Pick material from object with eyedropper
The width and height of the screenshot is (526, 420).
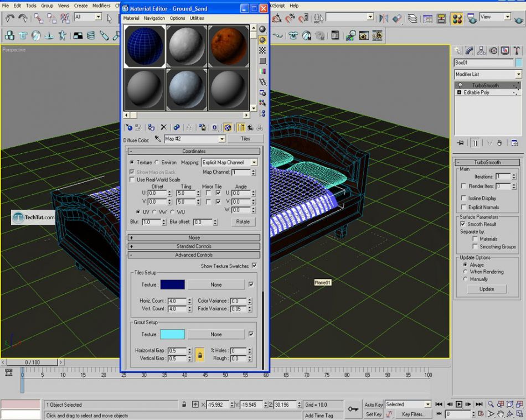click(x=158, y=139)
